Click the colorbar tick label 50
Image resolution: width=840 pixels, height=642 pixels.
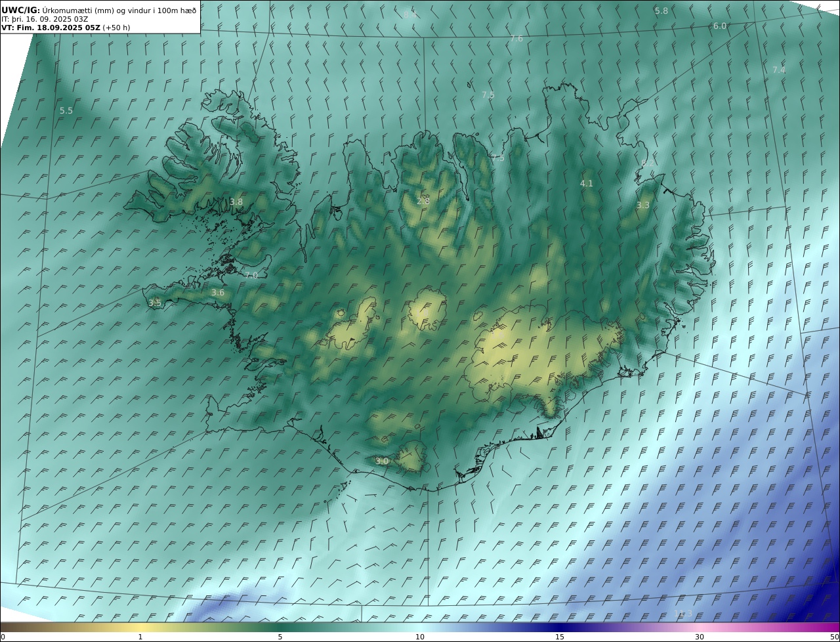point(835,637)
